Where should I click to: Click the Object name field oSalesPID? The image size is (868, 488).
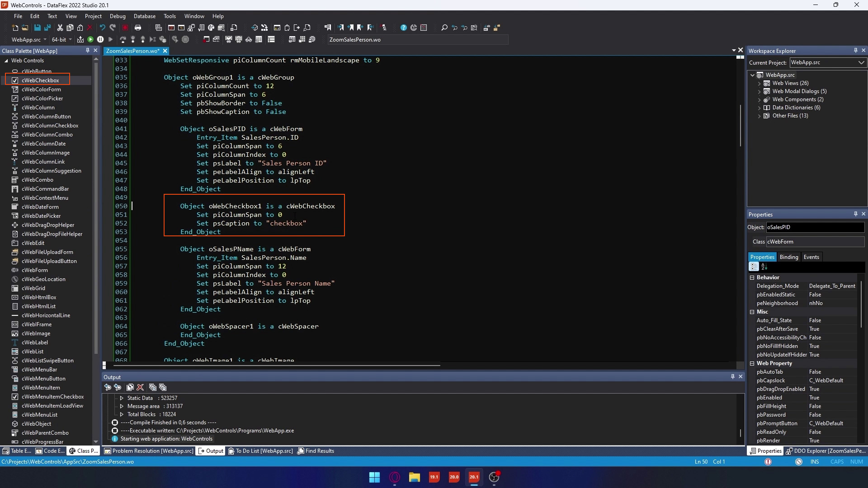(x=815, y=227)
